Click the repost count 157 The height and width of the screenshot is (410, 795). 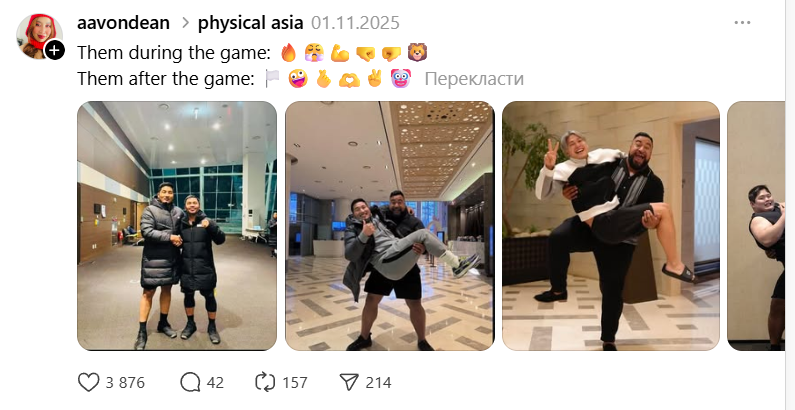(x=295, y=383)
